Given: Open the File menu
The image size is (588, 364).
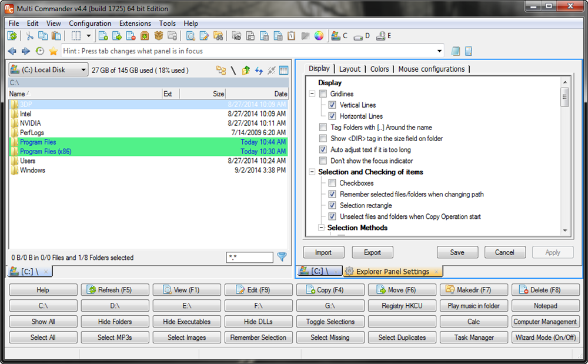Looking at the screenshot, I should pyautogui.click(x=14, y=24).
